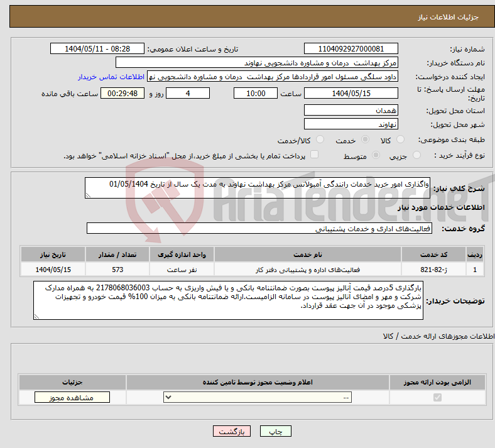Click the table date cell 1404/05/15

(x=53, y=270)
